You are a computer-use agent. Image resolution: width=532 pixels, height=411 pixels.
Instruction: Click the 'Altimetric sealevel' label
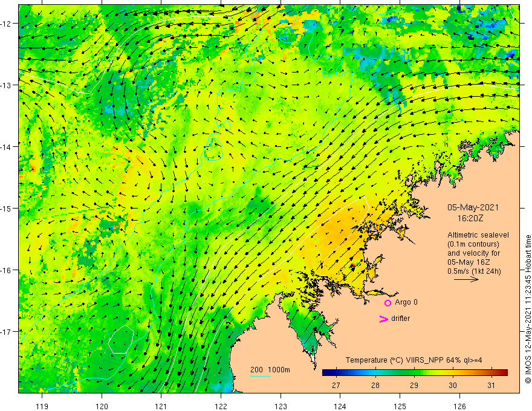tap(478, 235)
